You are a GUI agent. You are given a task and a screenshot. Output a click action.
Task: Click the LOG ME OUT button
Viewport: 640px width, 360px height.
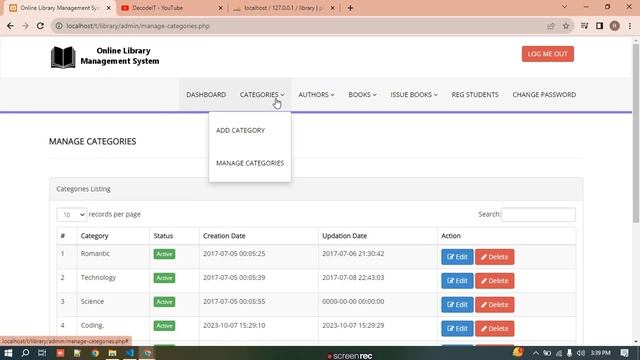point(547,54)
